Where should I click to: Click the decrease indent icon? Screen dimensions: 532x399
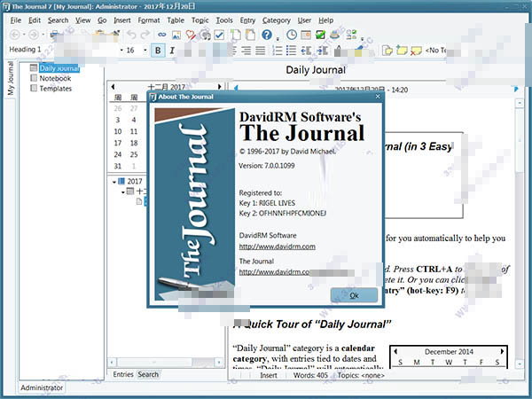[x=306, y=51]
